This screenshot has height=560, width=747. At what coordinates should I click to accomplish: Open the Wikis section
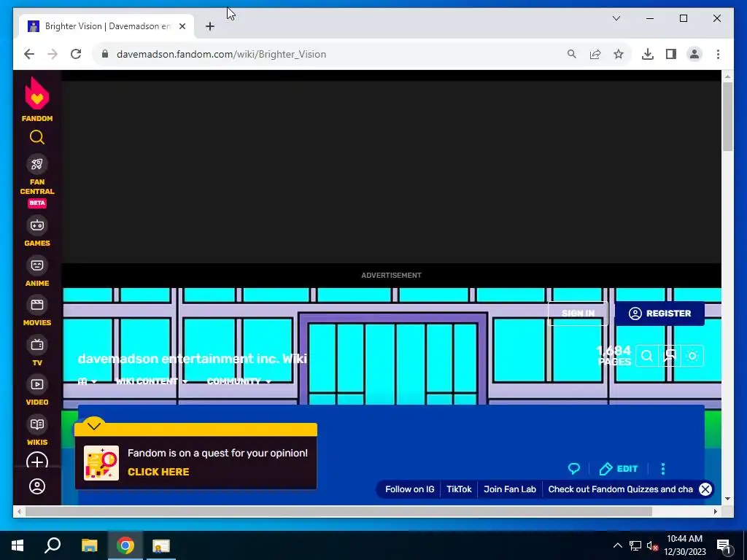37,432
